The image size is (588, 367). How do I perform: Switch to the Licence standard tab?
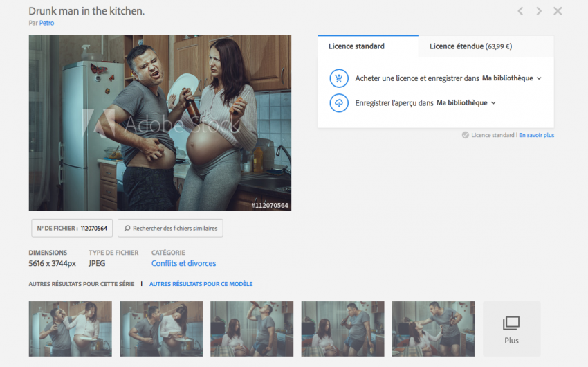tap(368, 46)
